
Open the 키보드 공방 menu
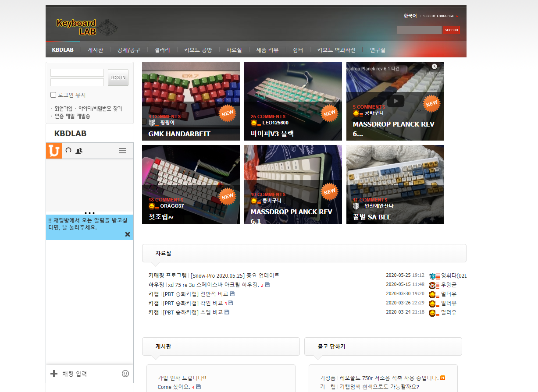pyautogui.click(x=198, y=50)
